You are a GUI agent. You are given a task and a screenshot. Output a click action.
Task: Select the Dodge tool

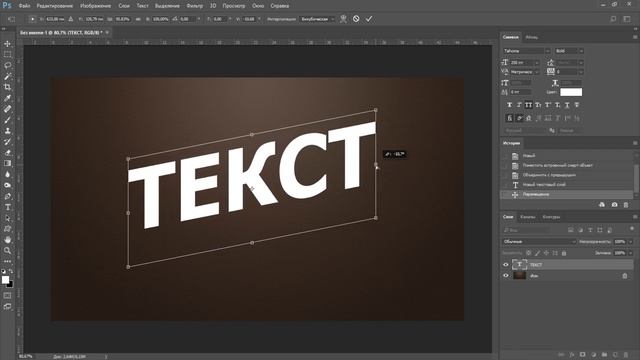tap(7, 185)
